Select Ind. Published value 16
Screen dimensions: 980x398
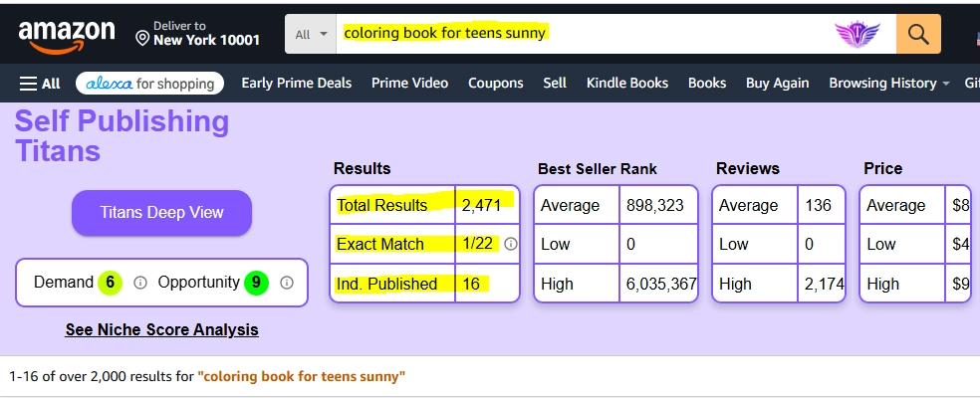coord(471,284)
